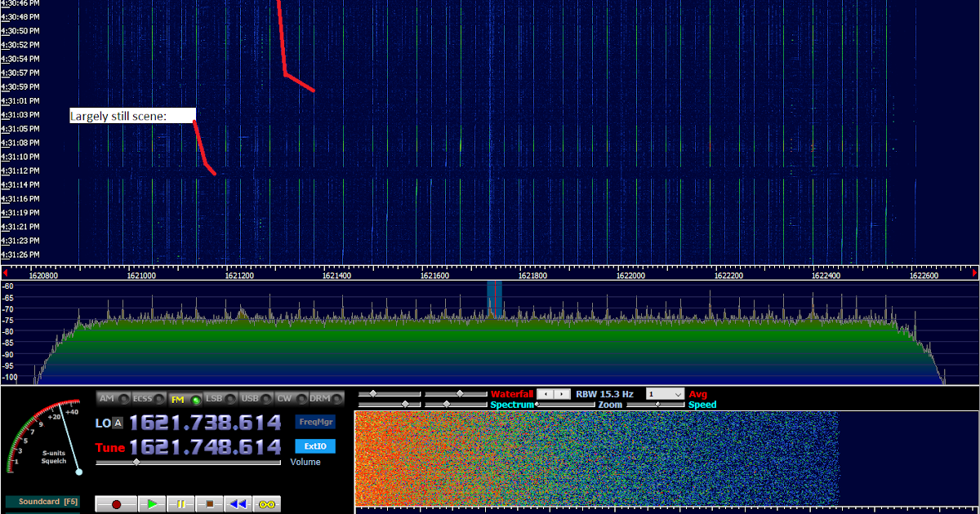
Task: Click the record audio icon
Action: click(117, 503)
